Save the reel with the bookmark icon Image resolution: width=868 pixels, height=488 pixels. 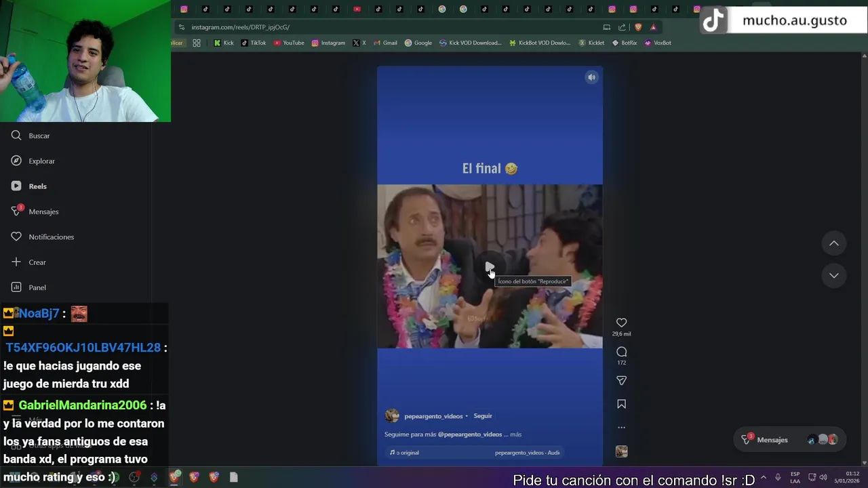click(x=621, y=404)
